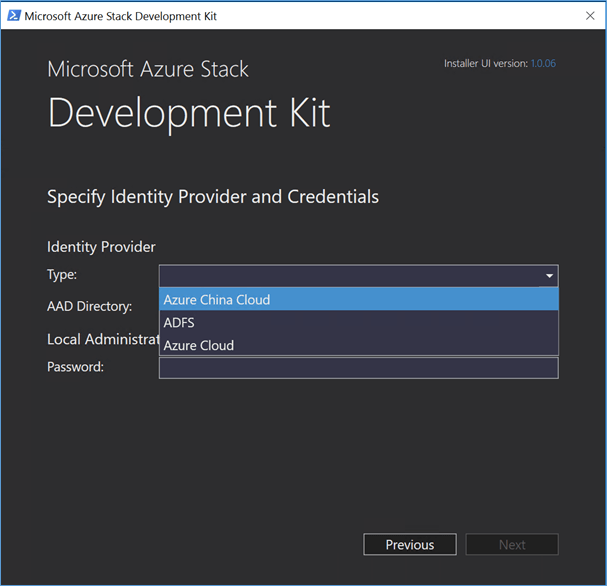Click the 'Microsoft Azure Stack' heading text

point(148,69)
